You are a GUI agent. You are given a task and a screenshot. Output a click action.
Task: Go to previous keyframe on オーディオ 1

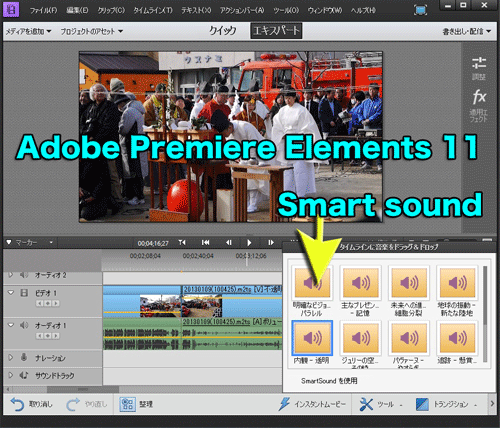(x=40, y=336)
